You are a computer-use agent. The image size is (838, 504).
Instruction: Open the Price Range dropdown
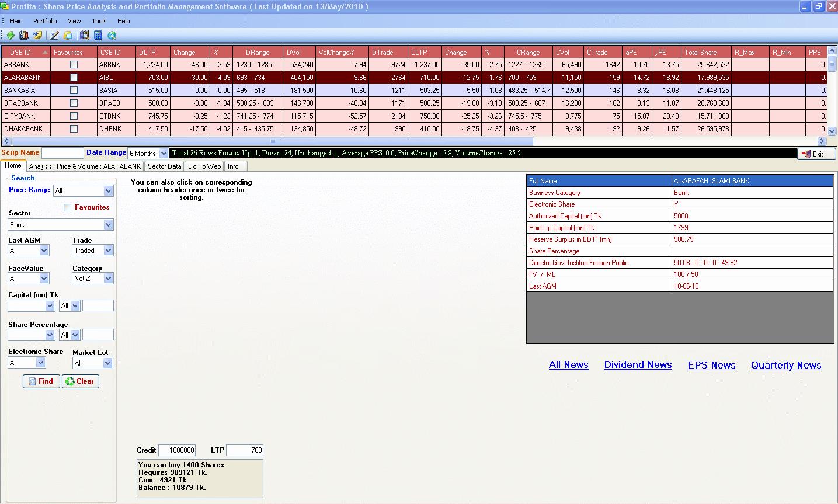[108, 191]
